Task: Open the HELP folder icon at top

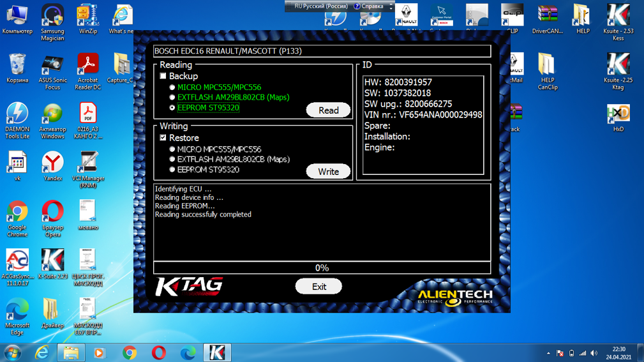Action: pos(583,19)
